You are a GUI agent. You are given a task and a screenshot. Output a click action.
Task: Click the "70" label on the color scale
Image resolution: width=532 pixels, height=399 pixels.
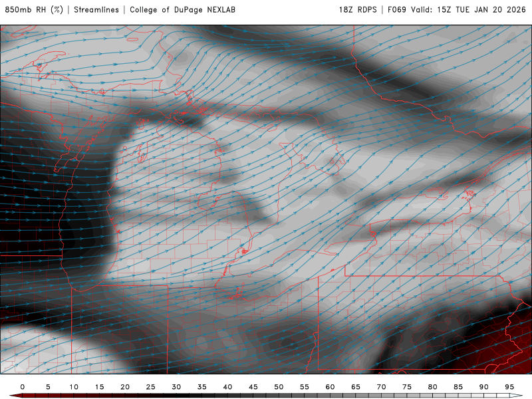click(x=381, y=387)
